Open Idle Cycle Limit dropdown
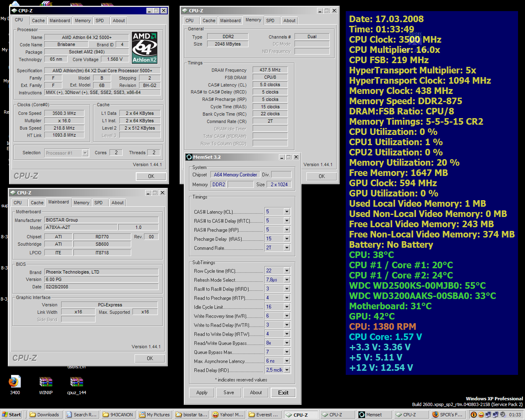Screen dimensions: 525x420 287,307
